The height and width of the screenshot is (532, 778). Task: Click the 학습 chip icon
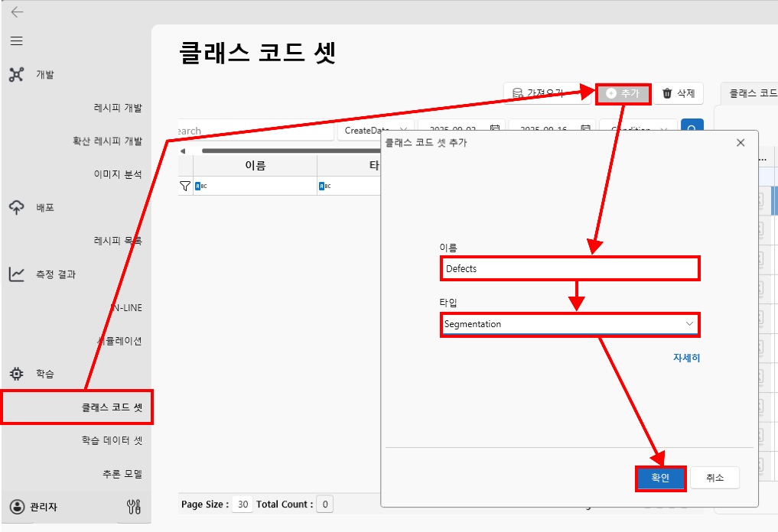[x=17, y=374]
